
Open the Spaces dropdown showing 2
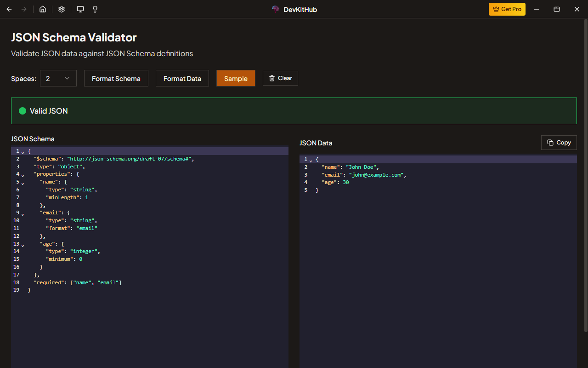tap(58, 78)
